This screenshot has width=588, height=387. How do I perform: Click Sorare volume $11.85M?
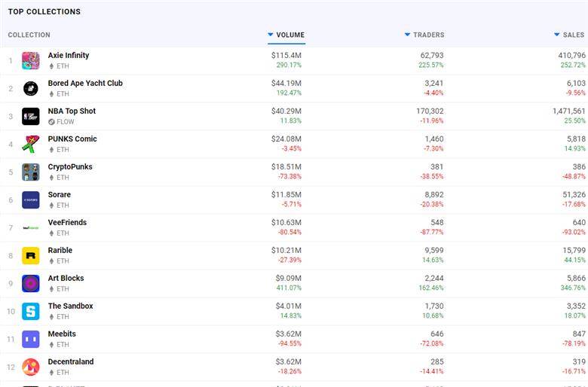[286, 195]
